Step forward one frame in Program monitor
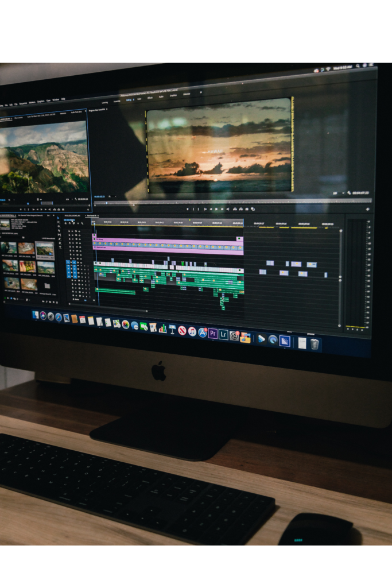Screen dimensions: 392x588 click(222, 209)
